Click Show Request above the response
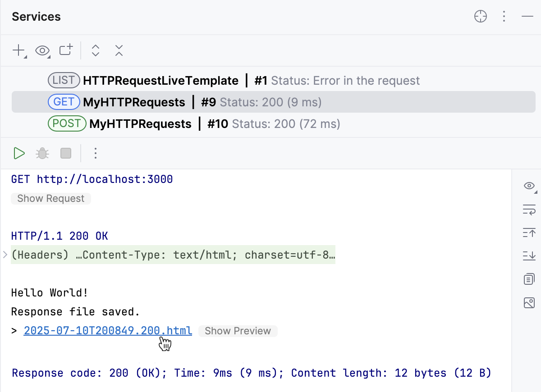 point(50,198)
